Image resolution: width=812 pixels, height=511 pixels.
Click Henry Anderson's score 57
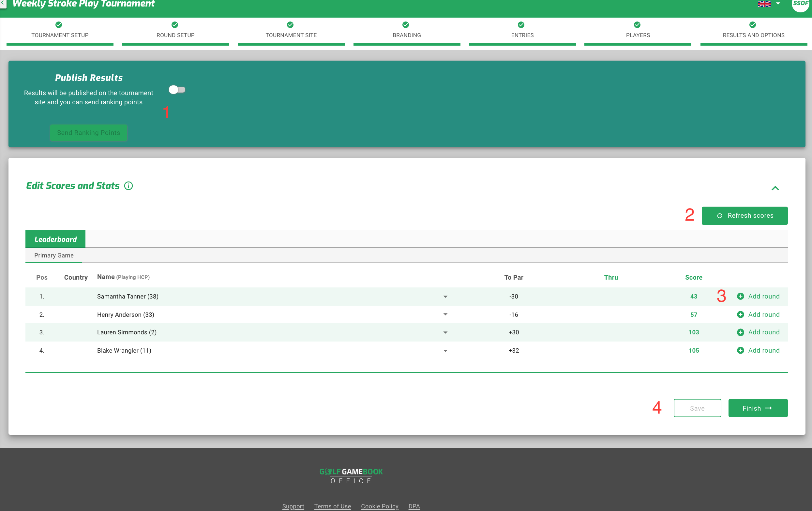pyautogui.click(x=694, y=314)
